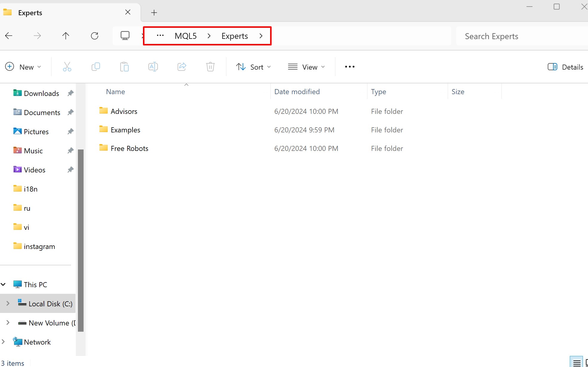This screenshot has height=367, width=588.
Task: Open the Free Robots folder
Action: pyautogui.click(x=129, y=148)
